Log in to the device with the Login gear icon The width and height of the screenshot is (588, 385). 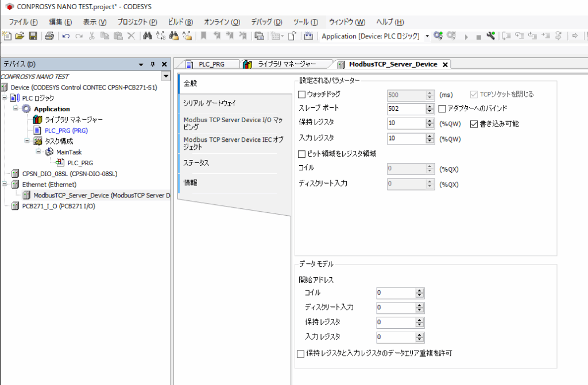pyautogui.click(x=438, y=36)
